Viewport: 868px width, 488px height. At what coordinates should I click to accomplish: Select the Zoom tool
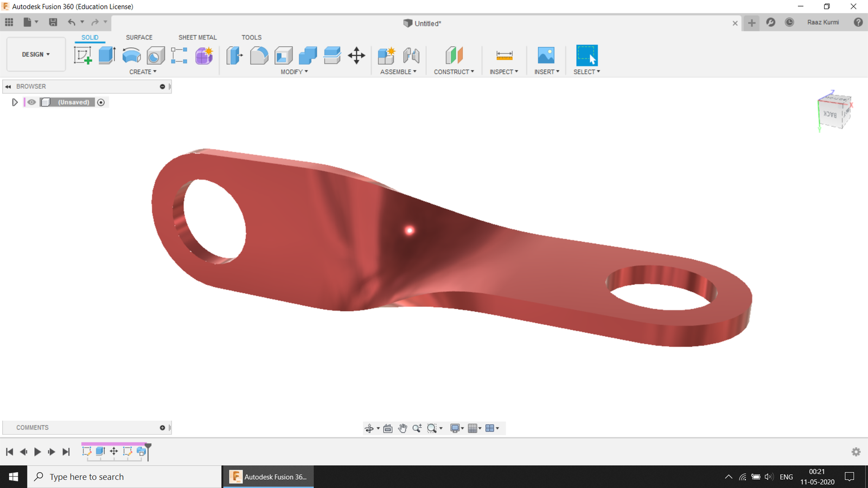coord(417,428)
